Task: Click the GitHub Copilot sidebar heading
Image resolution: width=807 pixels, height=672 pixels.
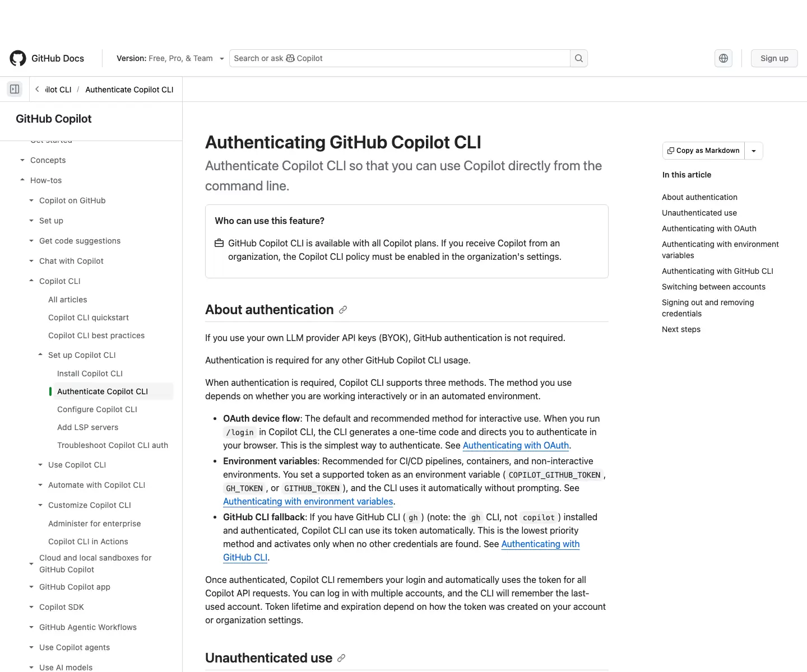Action: coord(53,119)
